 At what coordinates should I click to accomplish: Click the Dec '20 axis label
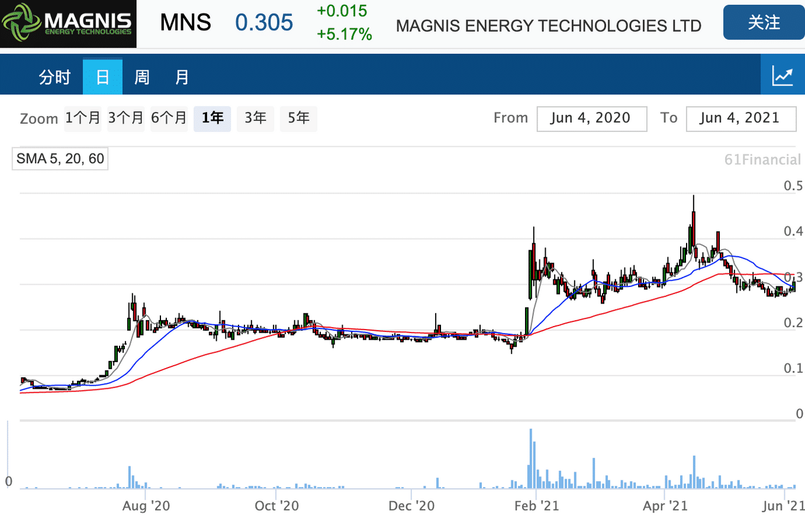pyautogui.click(x=411, y=506)
